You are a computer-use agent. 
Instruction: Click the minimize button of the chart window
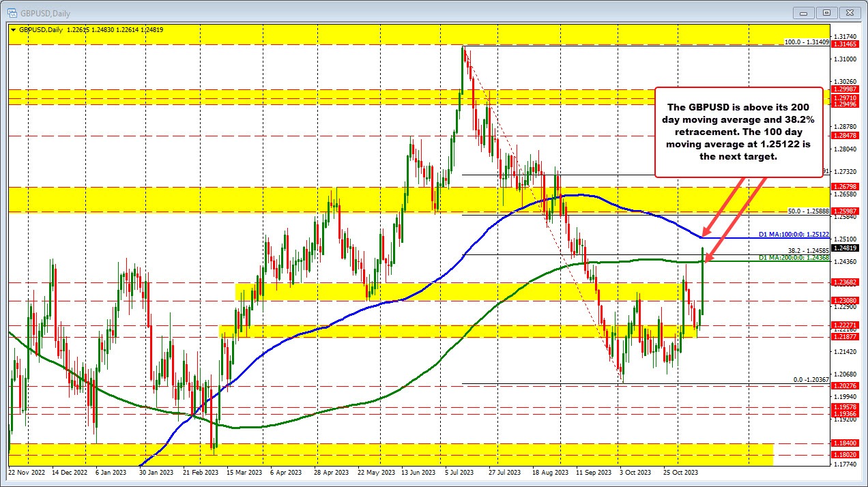pyautogui.click(x=803, y=12)
